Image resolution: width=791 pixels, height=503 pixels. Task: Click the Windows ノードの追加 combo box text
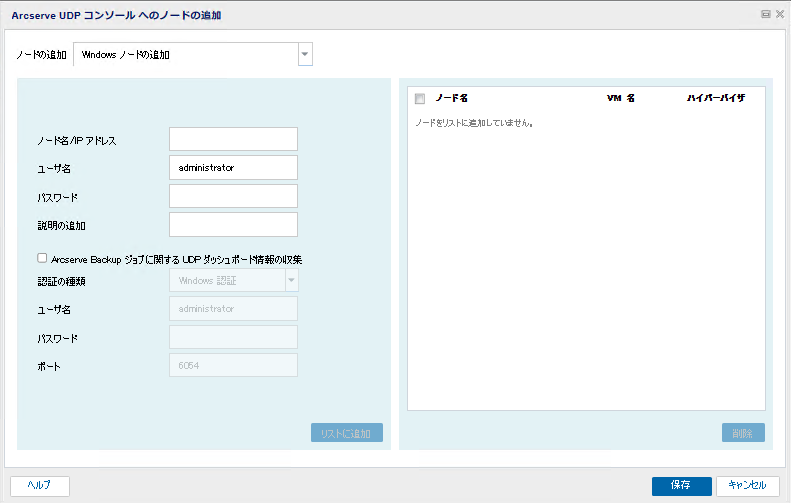coord(126,54)
